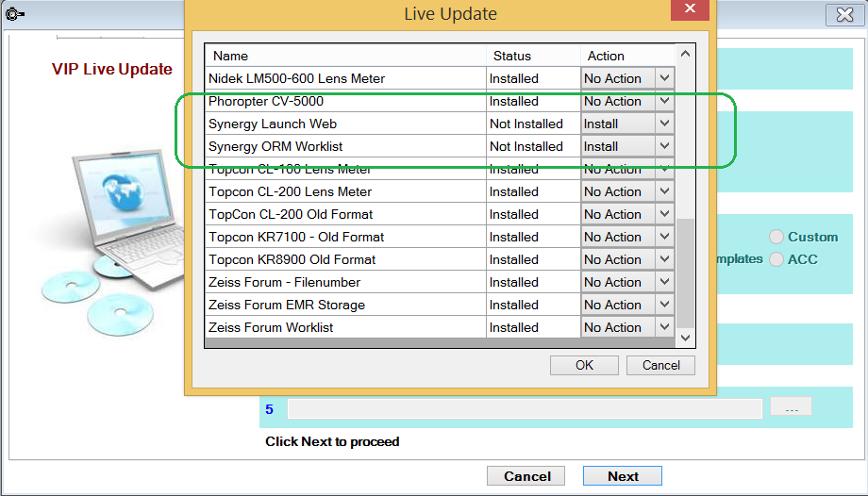
Task: Select the Zeiss Forum Worklist name
Action: [271, 328]
